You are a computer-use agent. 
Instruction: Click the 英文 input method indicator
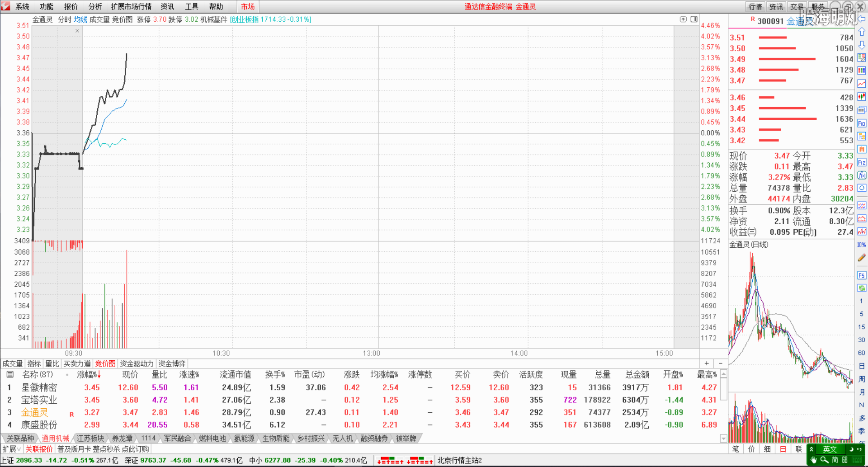(830, 449)
